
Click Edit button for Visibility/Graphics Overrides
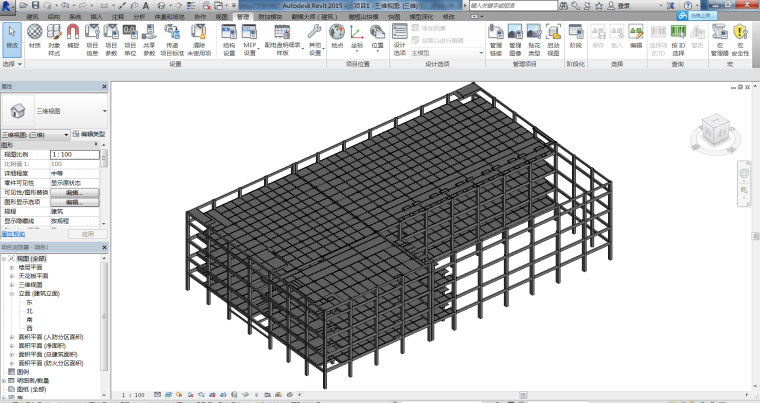(75, 193)
